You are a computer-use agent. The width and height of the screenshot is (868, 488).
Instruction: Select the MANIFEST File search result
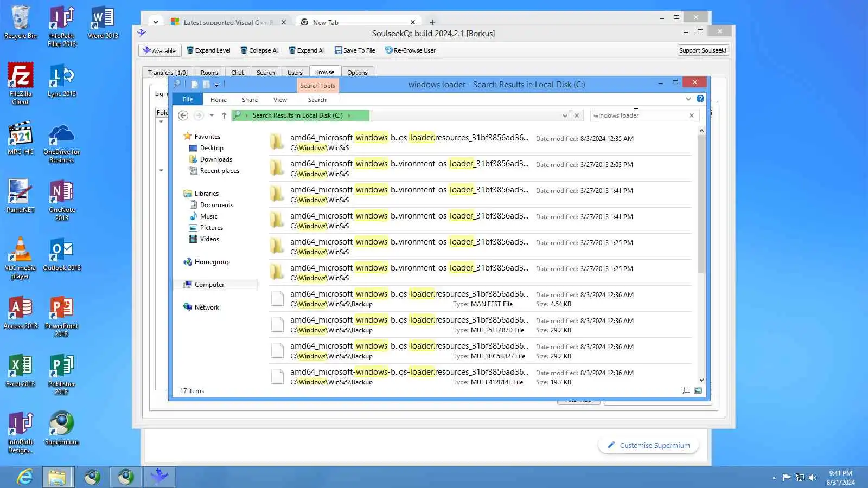481,299
